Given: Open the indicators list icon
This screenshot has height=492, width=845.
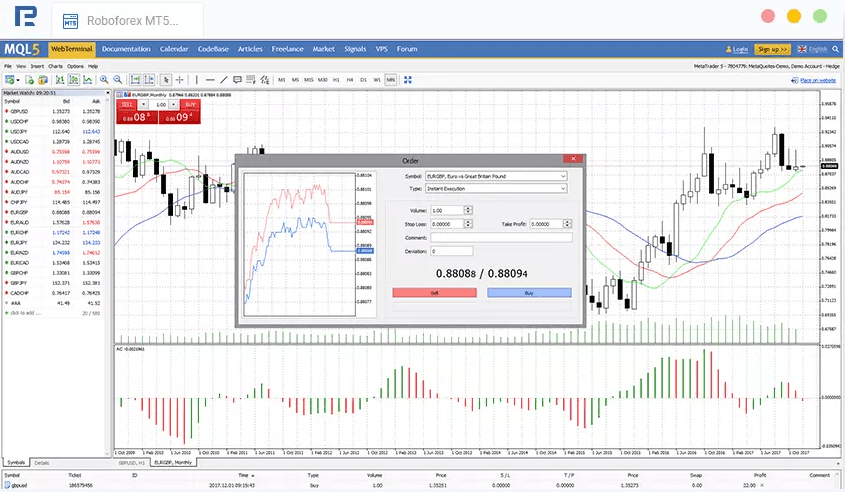Looking at the screenshot, I should (x=265, y=80).
